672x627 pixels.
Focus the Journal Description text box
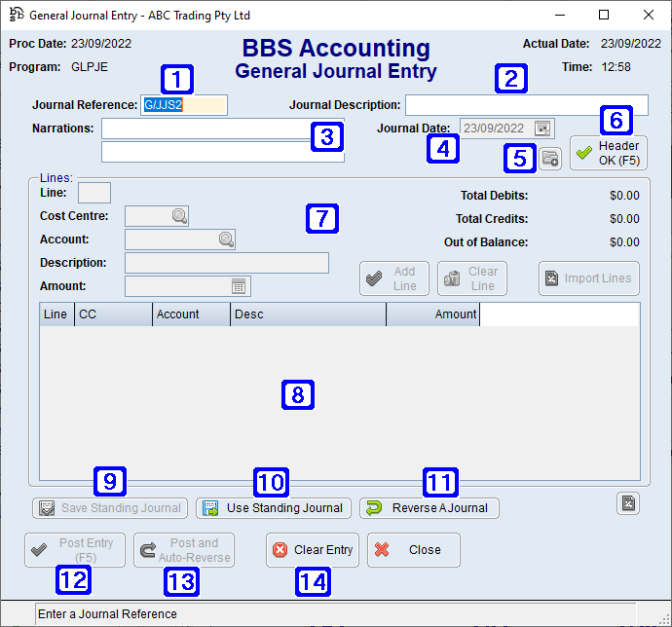(x=526, y=105)
